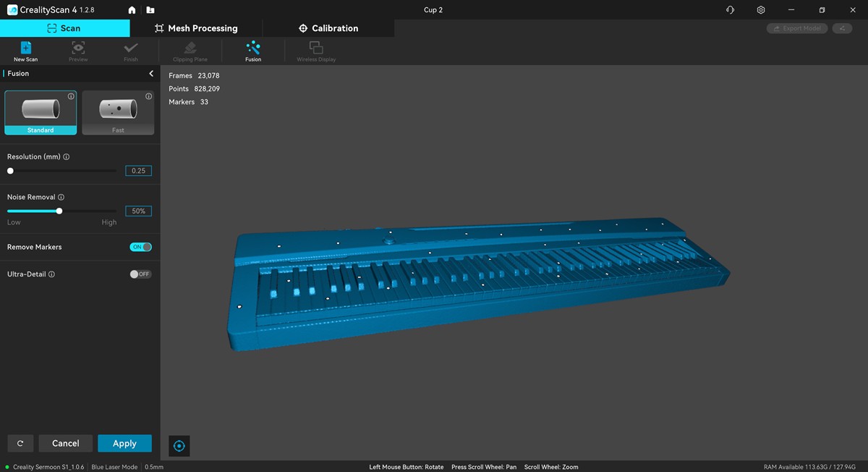Open the support headset icon
Image resolution: width=868 pixels, height=472 pixels.
click(730, 10)
